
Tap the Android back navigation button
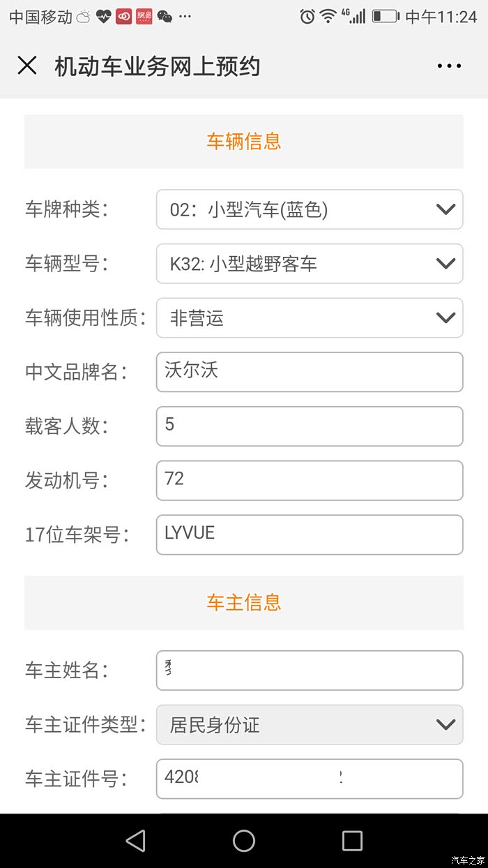[136, 840]
